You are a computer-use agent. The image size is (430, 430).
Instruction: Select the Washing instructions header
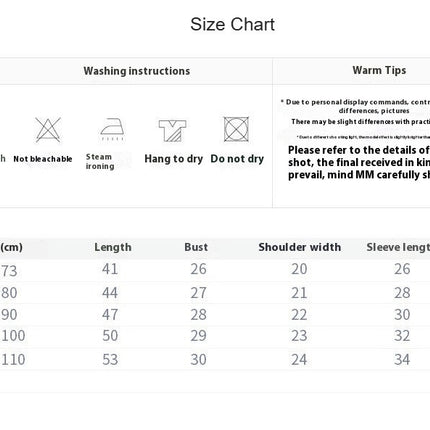tap(137, 71)
